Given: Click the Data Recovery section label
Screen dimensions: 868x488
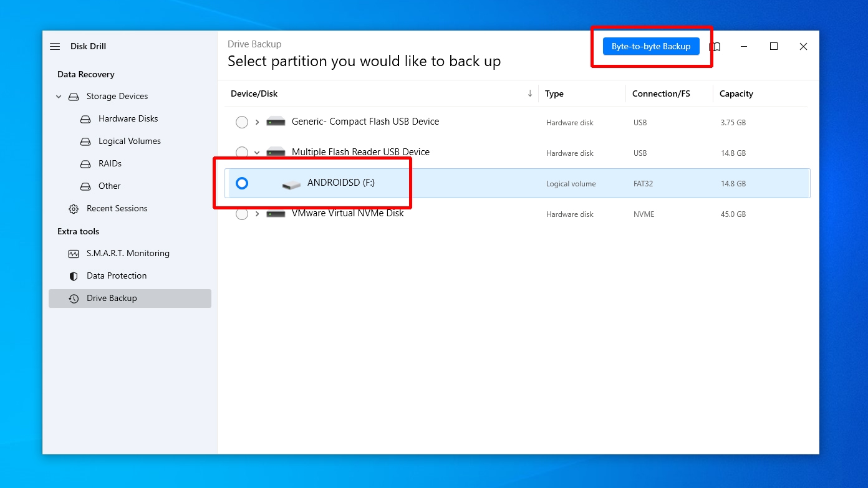Looking at the screenshot, I should [x=86, y=74].
